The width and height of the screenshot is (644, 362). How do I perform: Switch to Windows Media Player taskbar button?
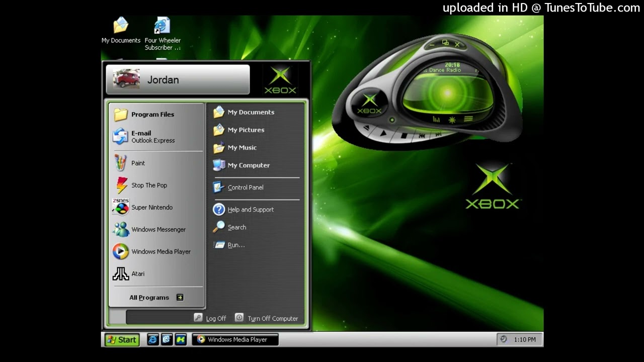(235, 339)
